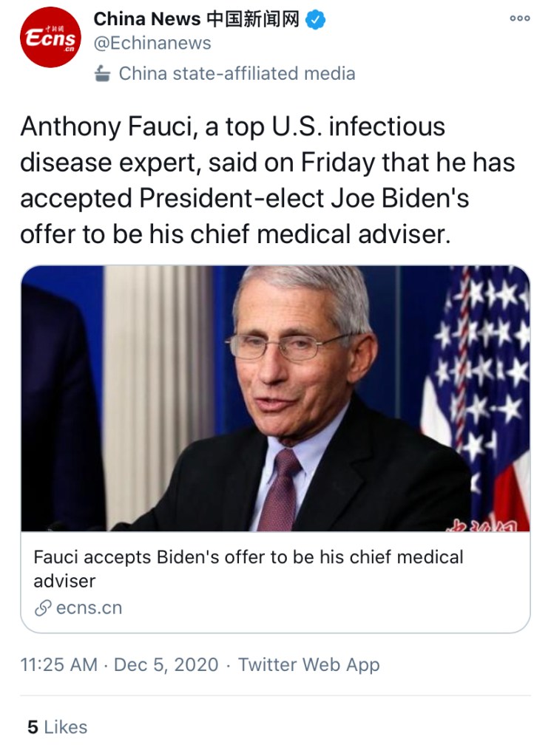
Task: Click the state-affiliated media podium icon
Action: (104, 74)
